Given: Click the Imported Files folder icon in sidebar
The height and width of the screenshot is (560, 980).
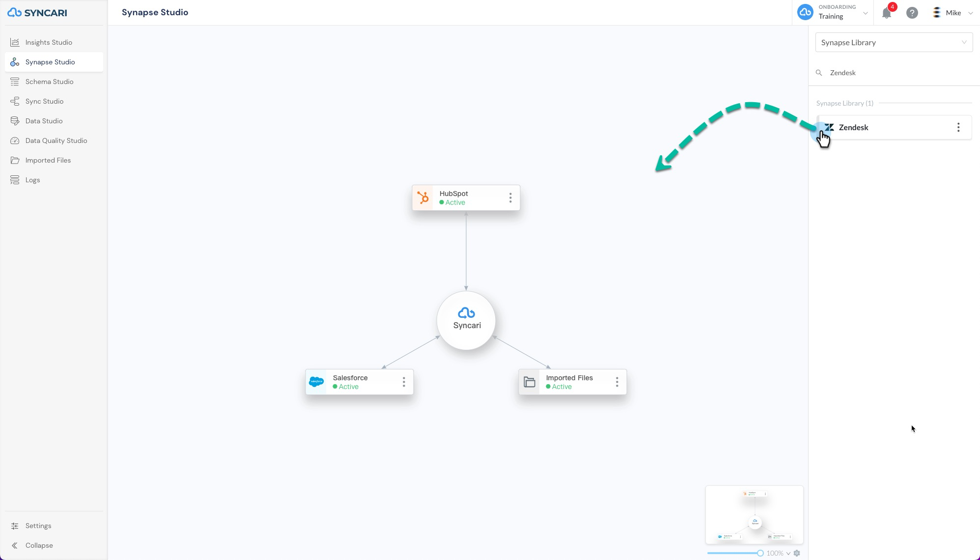Looking at the screenshot, I should 15,160.
